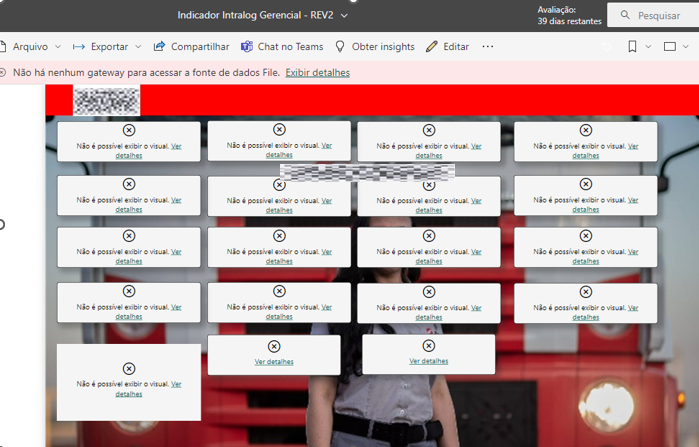This screenshot has width=699, height=447.
Task: Expand the Arquivo dropdown chevron
Action: [58, 47]
